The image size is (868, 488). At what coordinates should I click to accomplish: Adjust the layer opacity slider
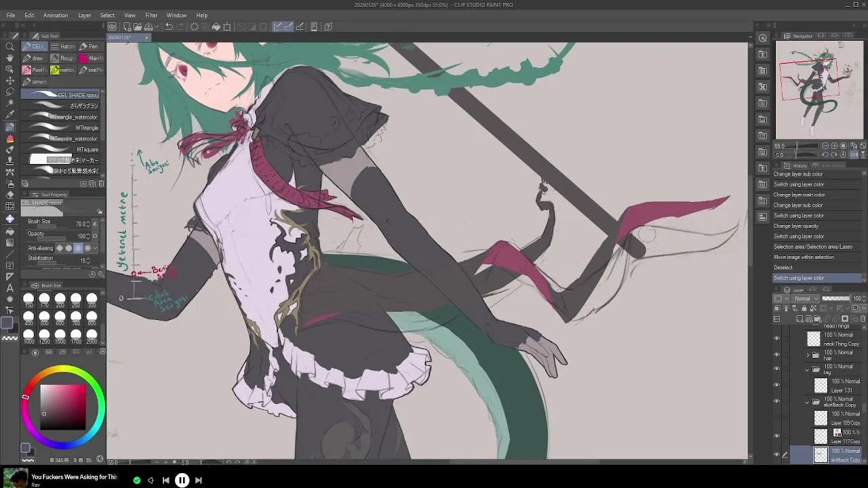(835, 299)
